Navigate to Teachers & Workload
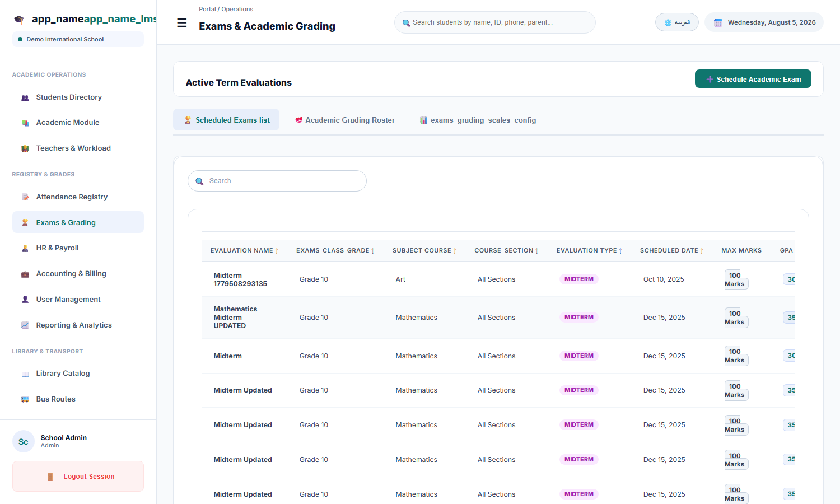Screen dimensions: 840x504 [x=78, y=148]
